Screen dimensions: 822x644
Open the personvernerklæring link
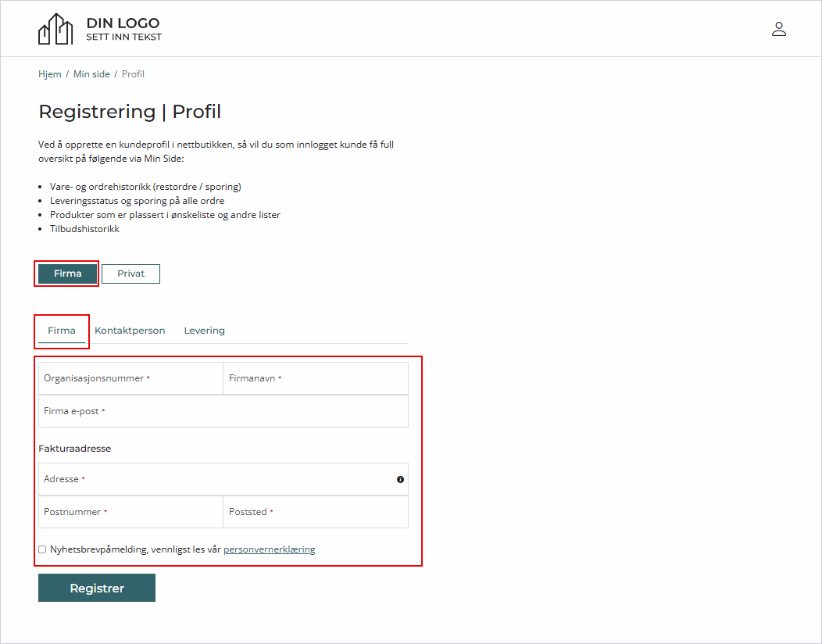tap(269, 549)
